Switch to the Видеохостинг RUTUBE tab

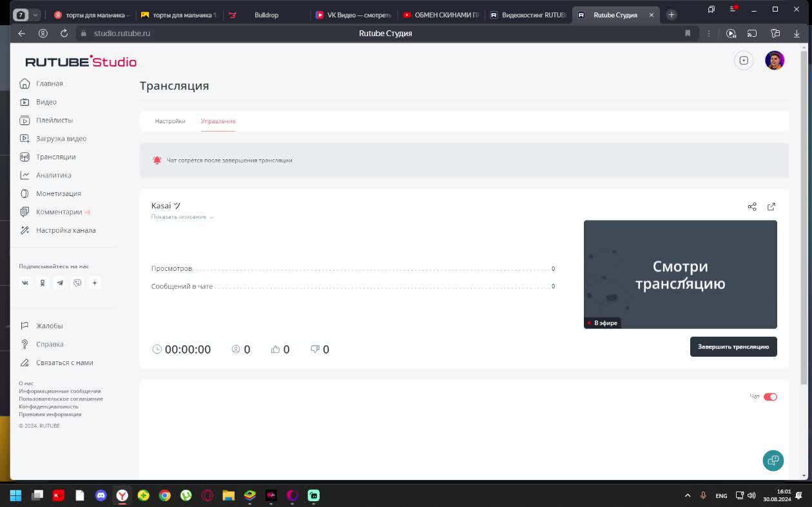click(527, 15)
